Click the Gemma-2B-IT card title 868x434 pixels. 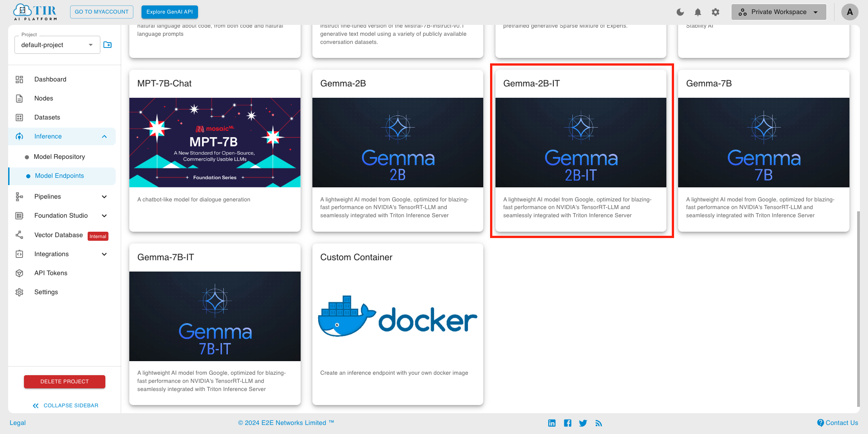(531, 84)
